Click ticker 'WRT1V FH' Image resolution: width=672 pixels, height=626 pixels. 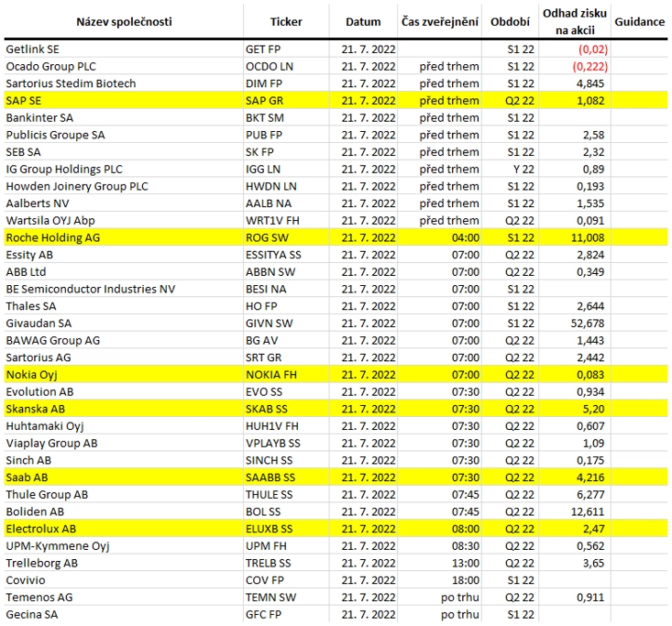272,221
